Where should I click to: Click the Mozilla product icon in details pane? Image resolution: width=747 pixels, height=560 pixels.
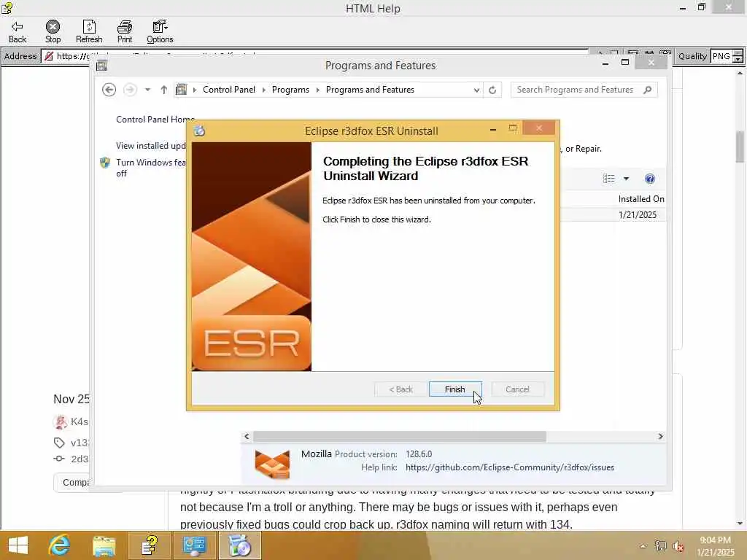click(x=272, y=463)
